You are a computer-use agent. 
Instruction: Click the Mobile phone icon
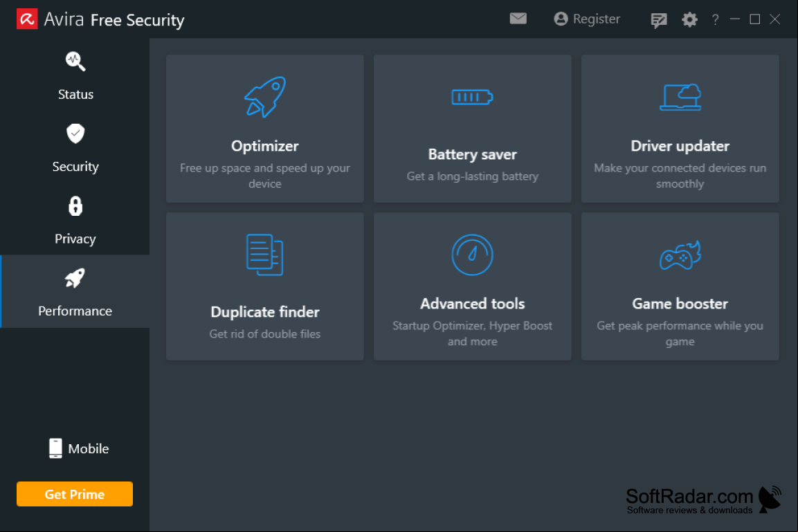tap(55, 448)
